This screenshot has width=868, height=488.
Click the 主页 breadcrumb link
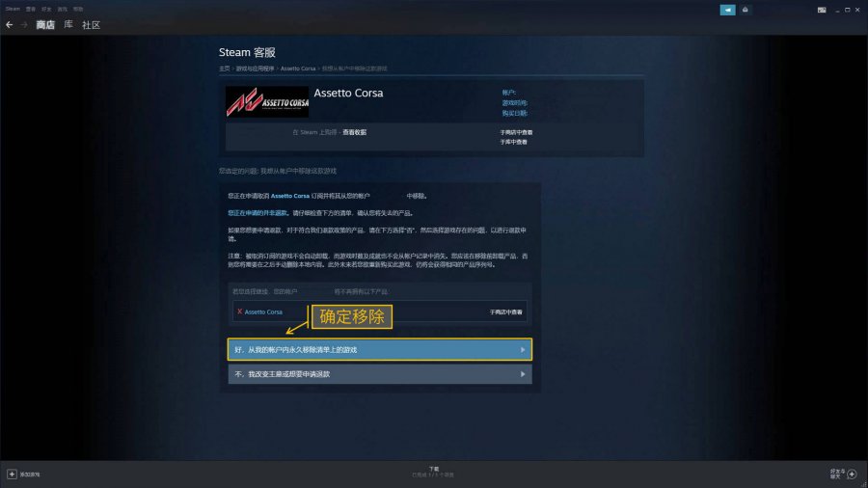pyautogui.click(x=224, y=68)
